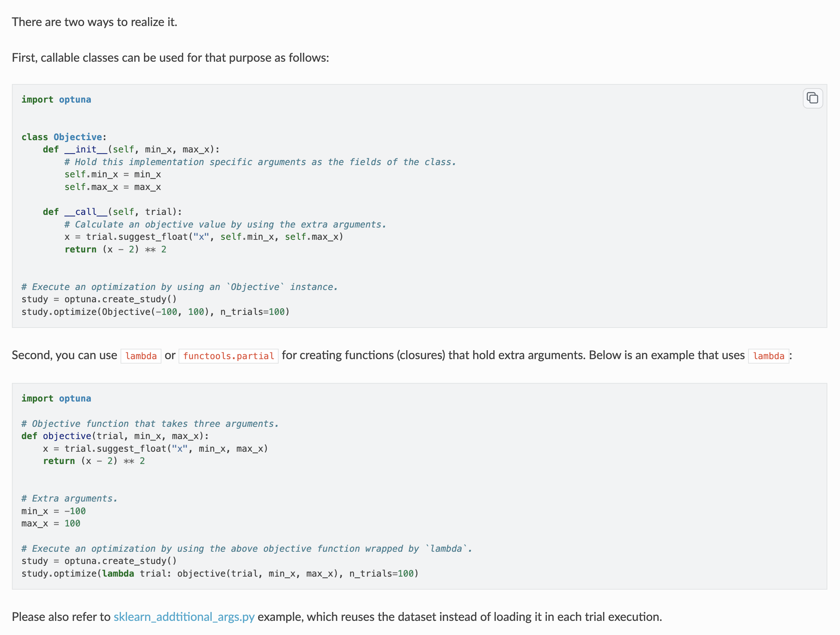Click the lambda code after 'you can use'
Viewport: 840px width, 635px height.
(x=141, y=356)
